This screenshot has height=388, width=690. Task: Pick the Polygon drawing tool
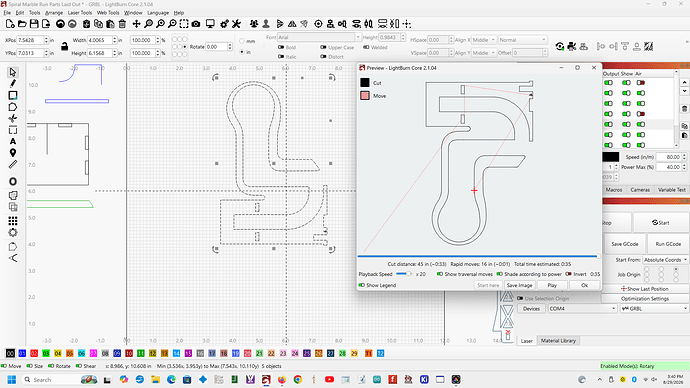(x=13, y=107)
